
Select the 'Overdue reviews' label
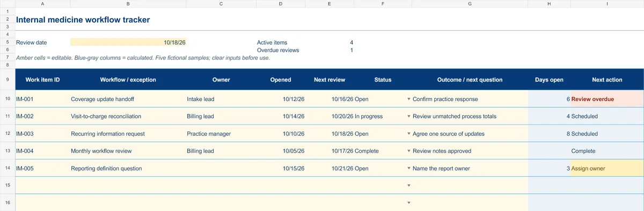278,50
